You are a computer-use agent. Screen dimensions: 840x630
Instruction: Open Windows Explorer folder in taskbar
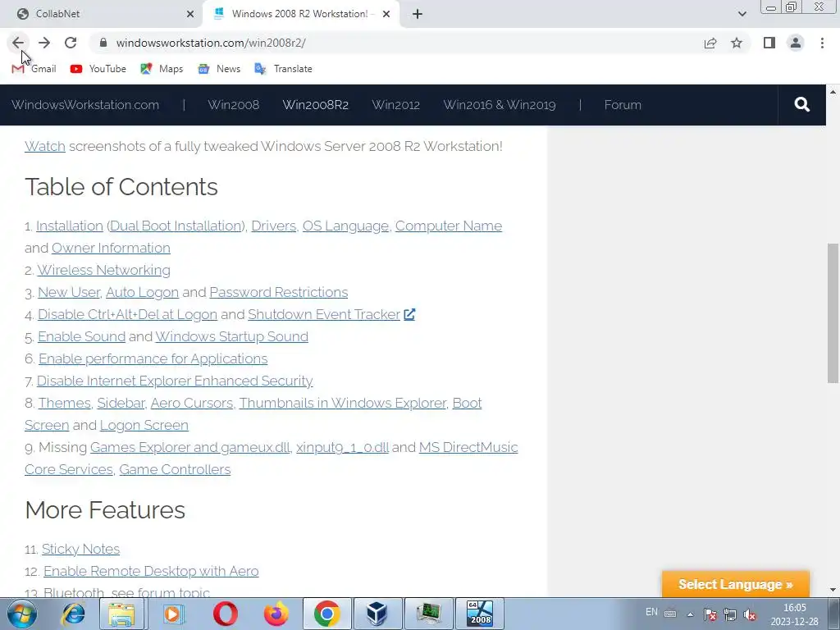[121, 614]
